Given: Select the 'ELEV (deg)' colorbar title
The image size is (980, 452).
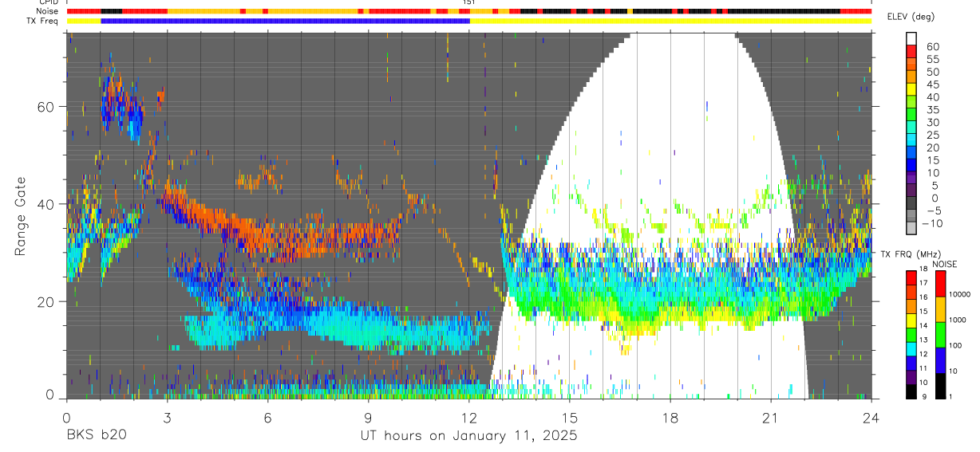Looking at the screenshot, I should [911, 18].
